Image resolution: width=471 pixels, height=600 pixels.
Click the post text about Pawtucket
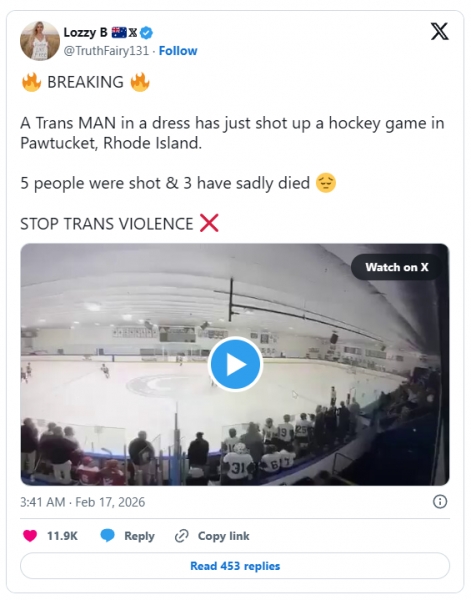click(x=232, y=133)
